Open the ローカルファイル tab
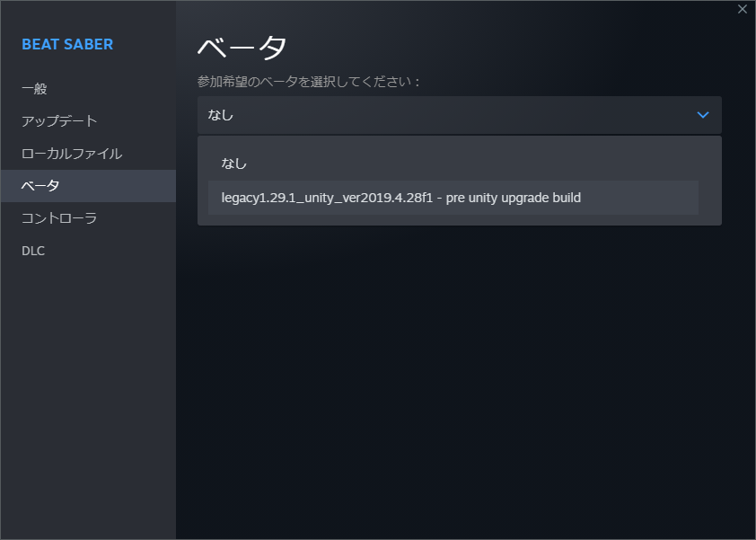 [88, 154]
